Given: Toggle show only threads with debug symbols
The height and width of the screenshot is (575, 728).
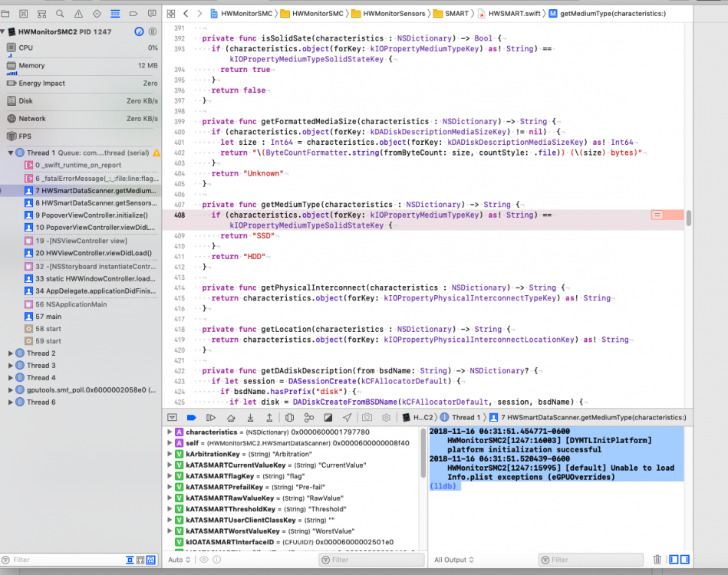Looking at the screenshot, I should pyautogui.click(x=151, y=560).
